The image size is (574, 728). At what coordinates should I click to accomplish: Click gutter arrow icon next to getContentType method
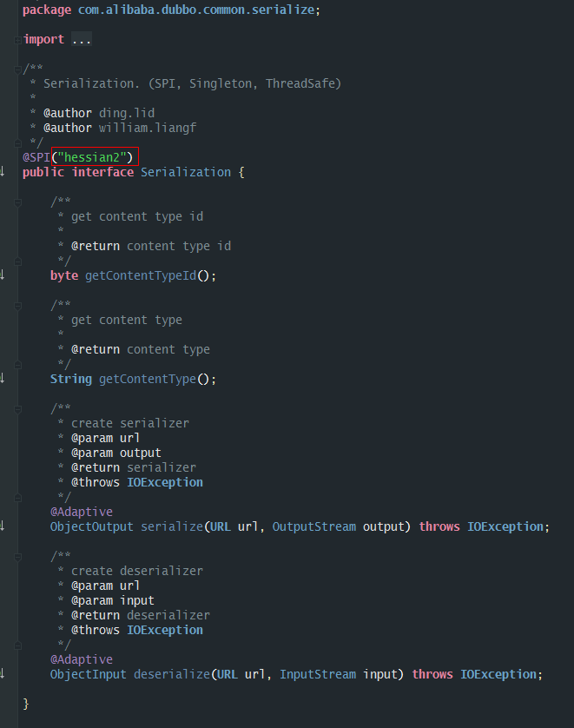[x=3, y=379]
